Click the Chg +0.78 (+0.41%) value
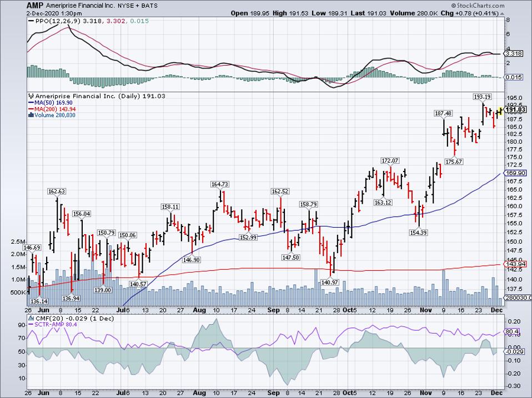The image size is (532, 398). (x=470, y=13)
